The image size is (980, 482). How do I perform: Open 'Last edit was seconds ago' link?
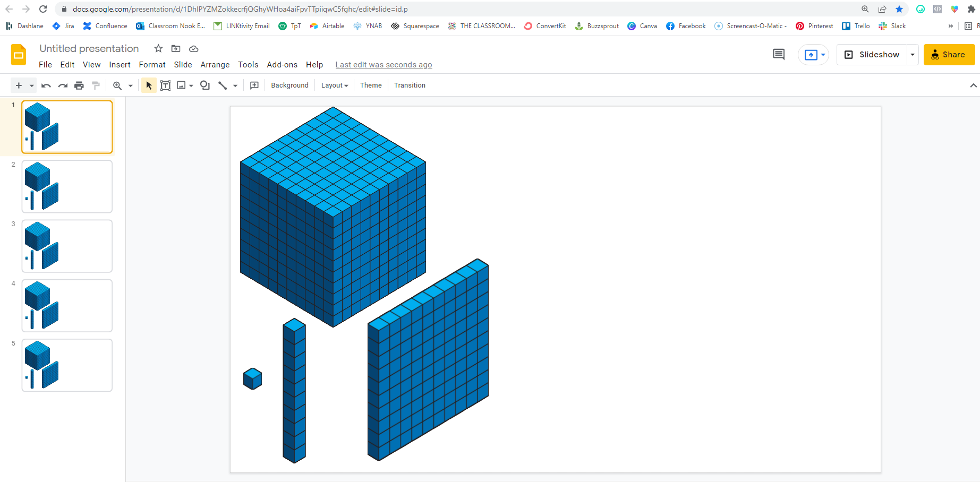[384, 65]
